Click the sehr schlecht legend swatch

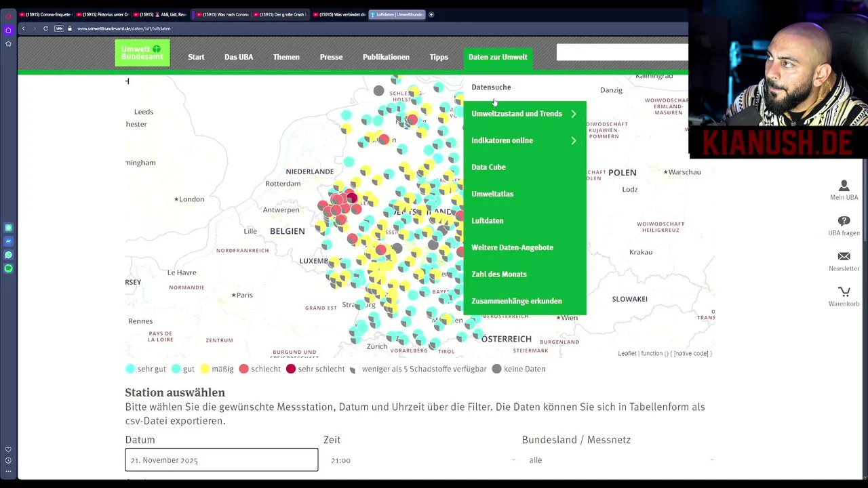pos(291,369)
